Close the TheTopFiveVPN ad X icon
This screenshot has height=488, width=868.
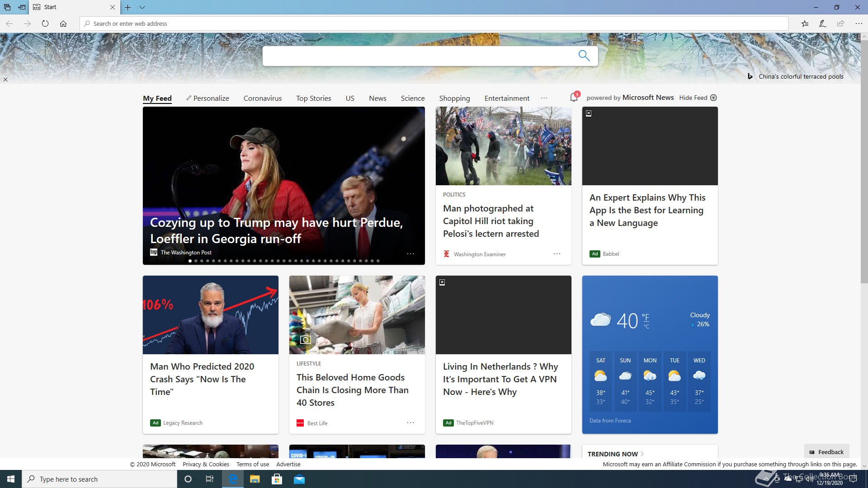tap(442, 282)
